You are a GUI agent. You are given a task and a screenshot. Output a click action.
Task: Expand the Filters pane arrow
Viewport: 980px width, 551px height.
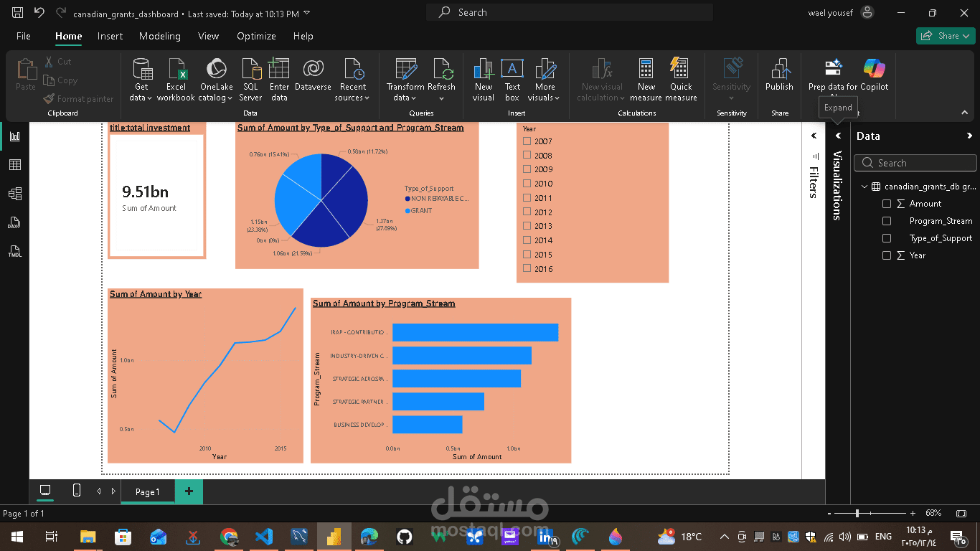[814, 136]
